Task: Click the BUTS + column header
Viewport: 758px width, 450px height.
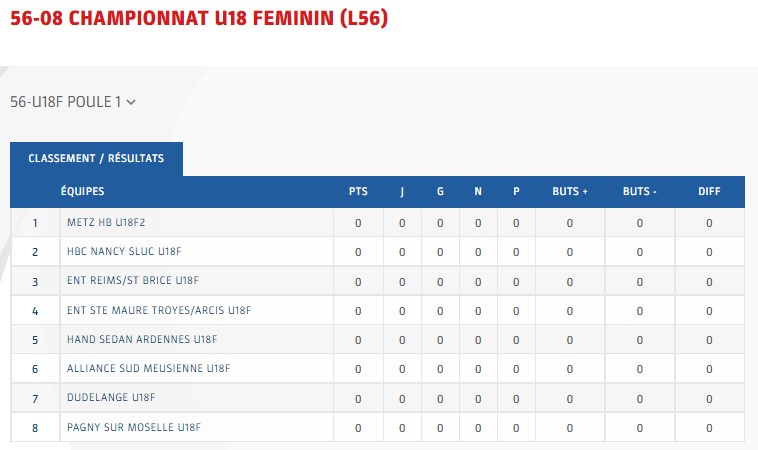Action: tap(570, 191)
